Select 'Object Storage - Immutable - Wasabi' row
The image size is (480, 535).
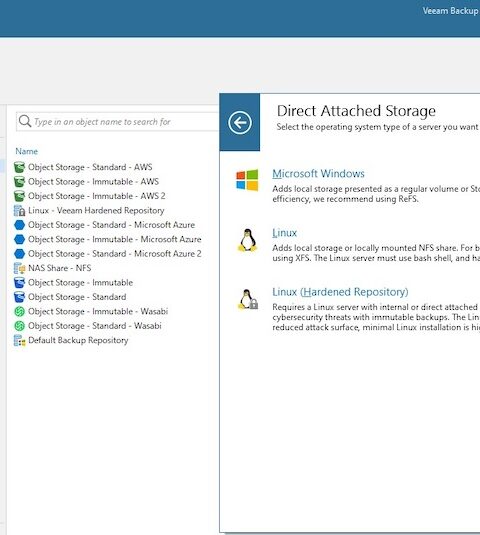[x=98, y=311]
